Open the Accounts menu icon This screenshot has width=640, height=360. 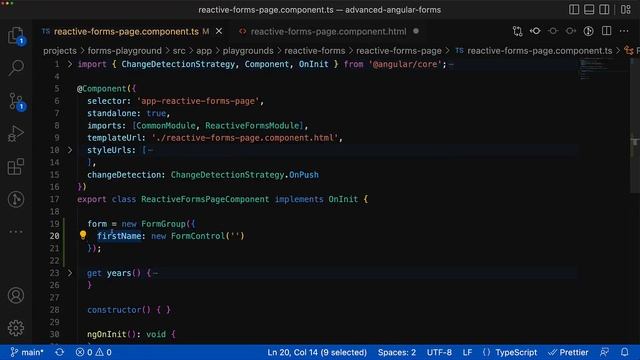(x=16, y=295)
